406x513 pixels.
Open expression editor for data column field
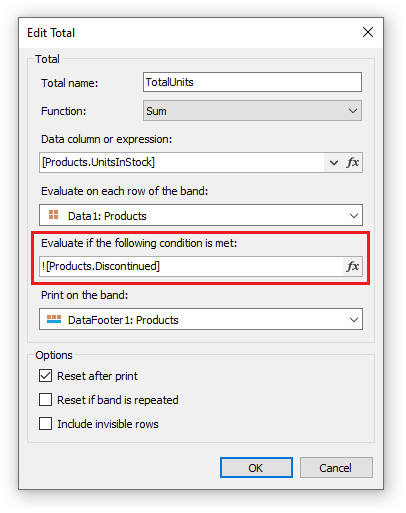[x=353, y=163]
